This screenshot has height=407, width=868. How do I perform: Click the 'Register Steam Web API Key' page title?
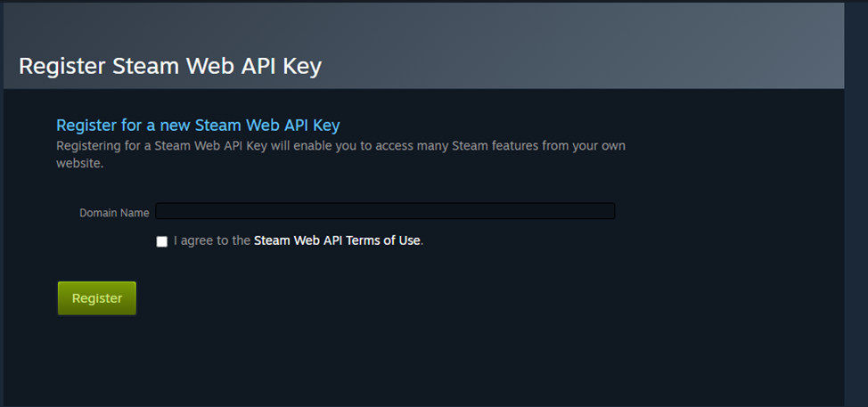coord(169,66)
